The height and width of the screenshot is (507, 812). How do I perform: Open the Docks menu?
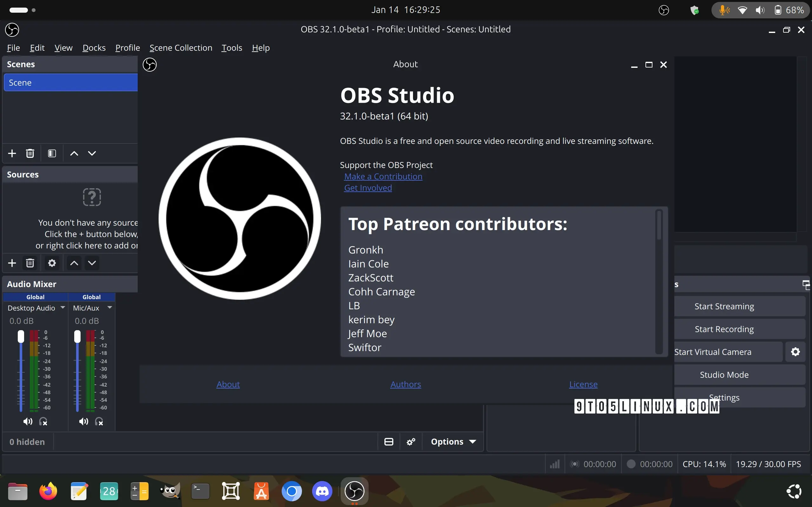(x=94, y=48)
